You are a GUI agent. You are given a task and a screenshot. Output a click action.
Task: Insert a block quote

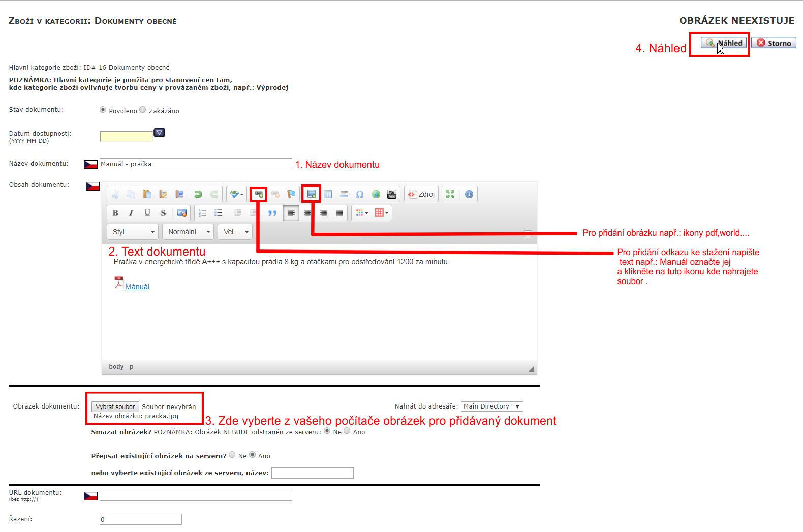pyautogui.click(x=272, y=213)
